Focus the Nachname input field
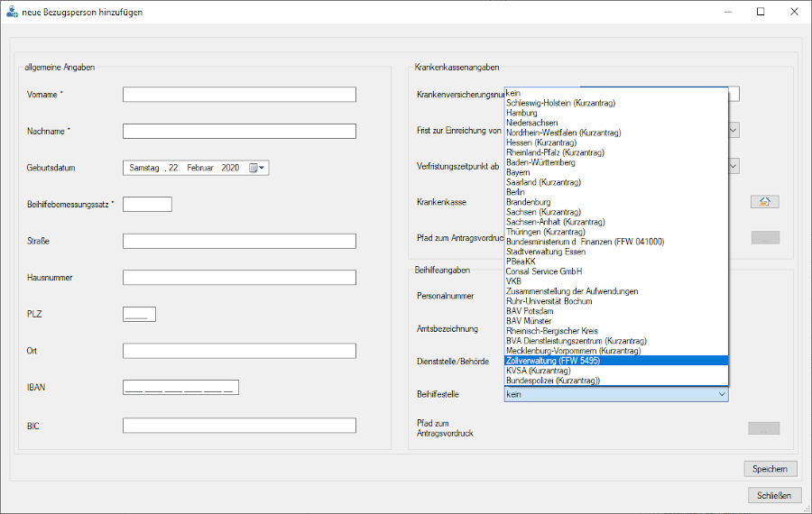The width and height of the screenshot is (812, 514). tap(239, 132)
